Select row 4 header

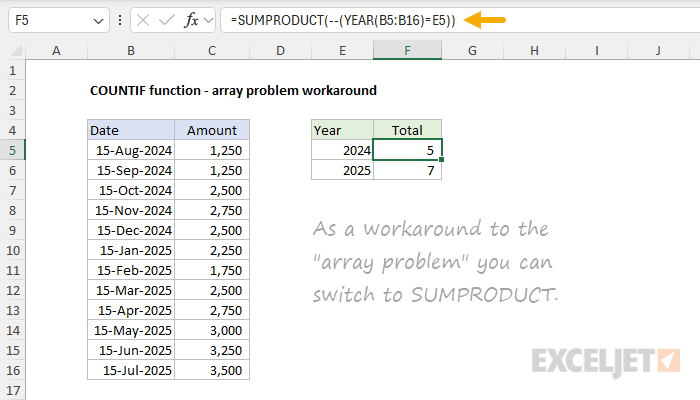tap(12, 130)
